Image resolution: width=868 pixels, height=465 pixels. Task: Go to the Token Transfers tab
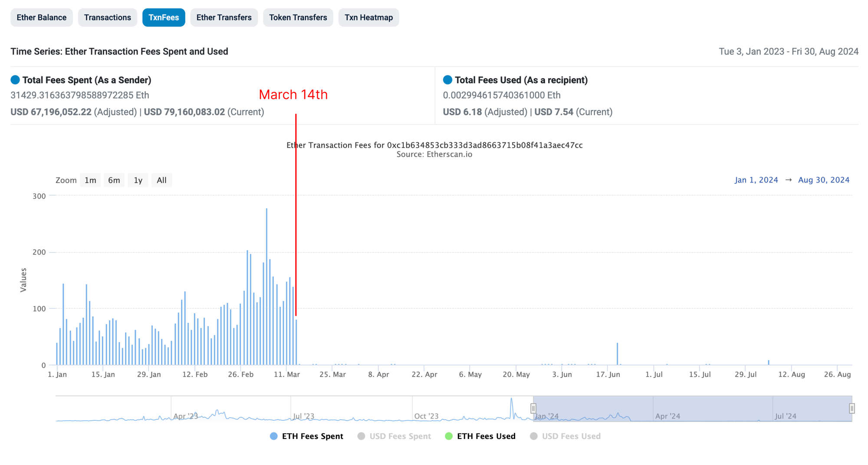point(298,18)
